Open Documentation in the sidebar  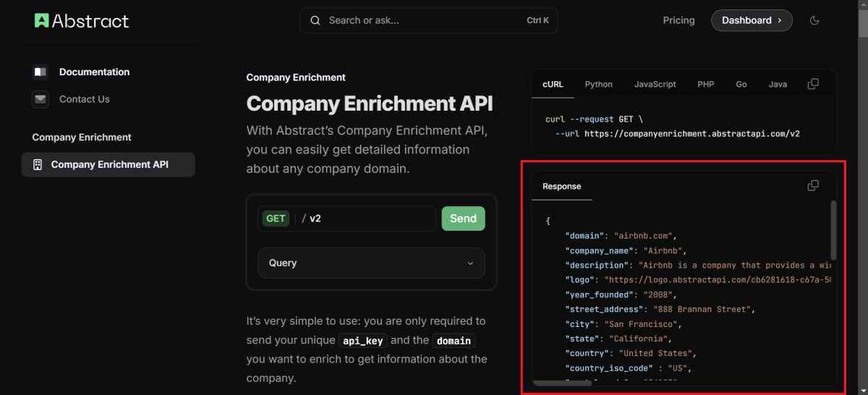click(x=94, y=72)
